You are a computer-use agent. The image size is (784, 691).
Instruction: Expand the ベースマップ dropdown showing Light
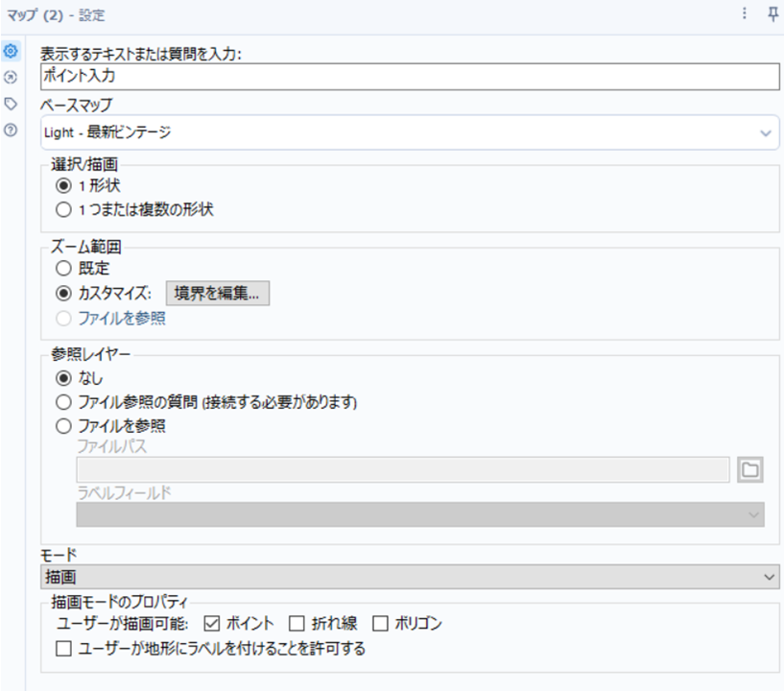(x=410, y=132)
